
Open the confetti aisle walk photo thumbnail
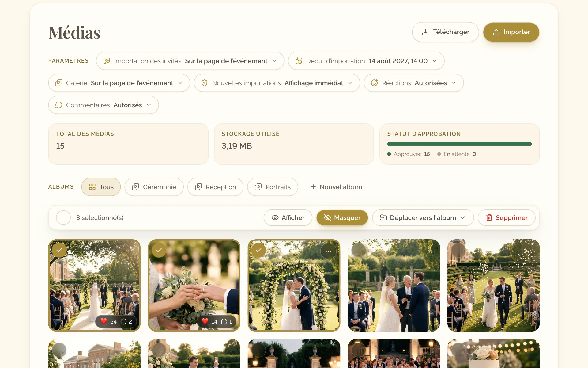(x=493, y=285)
